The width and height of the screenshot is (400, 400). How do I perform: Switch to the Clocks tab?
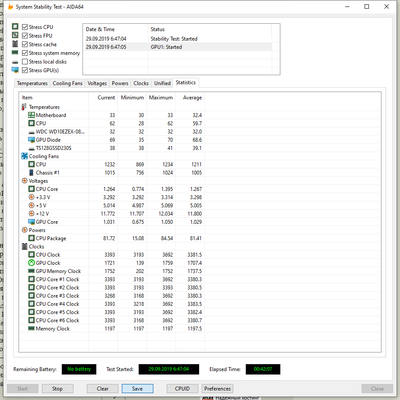pyautogui.click(x=141, y=83)
